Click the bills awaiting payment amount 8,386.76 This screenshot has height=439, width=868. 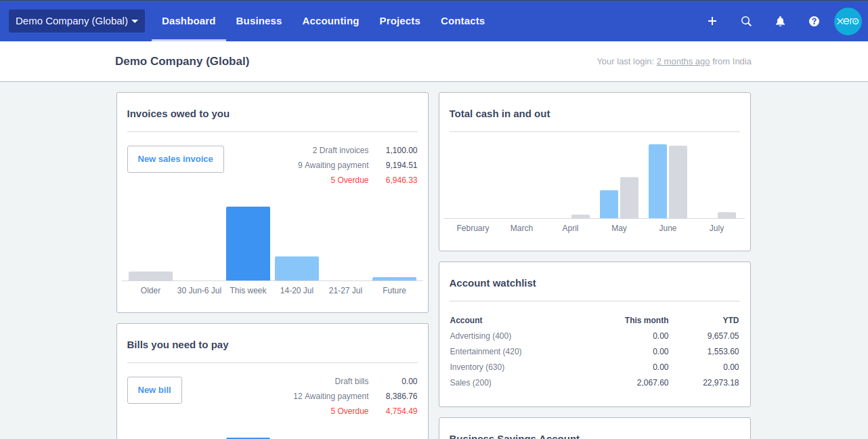402,396
